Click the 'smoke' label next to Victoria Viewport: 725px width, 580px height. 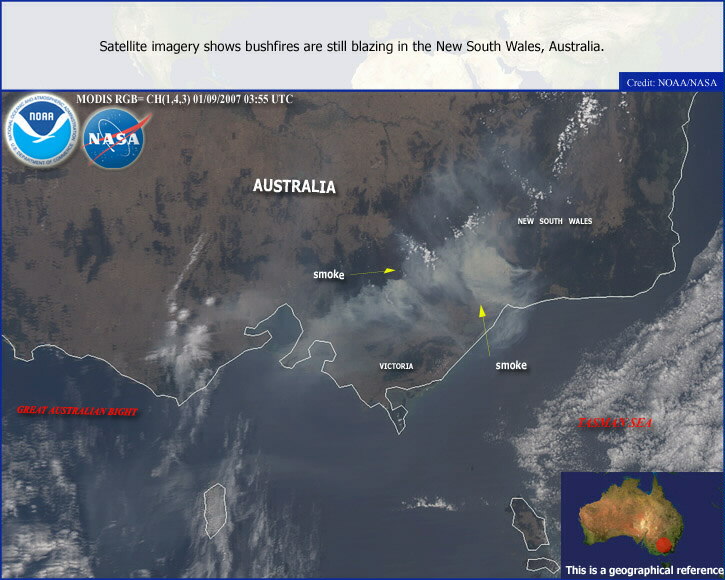point(329,274)
